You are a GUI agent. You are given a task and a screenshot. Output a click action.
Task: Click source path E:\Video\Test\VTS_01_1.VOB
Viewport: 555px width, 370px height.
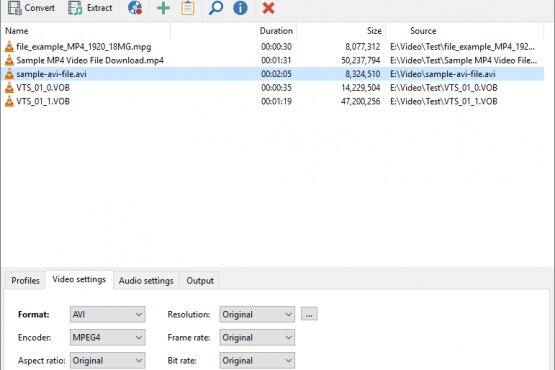click(x=444, y=101)
